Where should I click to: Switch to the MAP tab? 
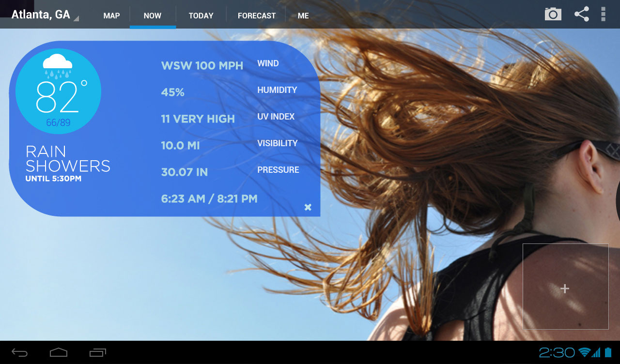111,15
